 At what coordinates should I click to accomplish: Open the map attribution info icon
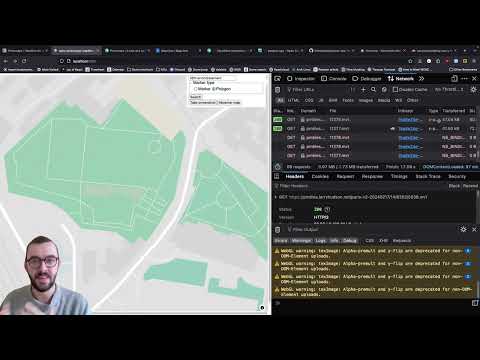click(262, 308)
